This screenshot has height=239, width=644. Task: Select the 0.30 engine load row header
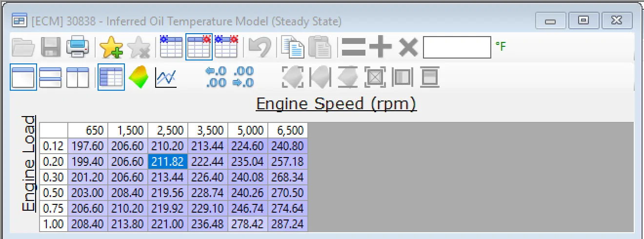point(54,177)
